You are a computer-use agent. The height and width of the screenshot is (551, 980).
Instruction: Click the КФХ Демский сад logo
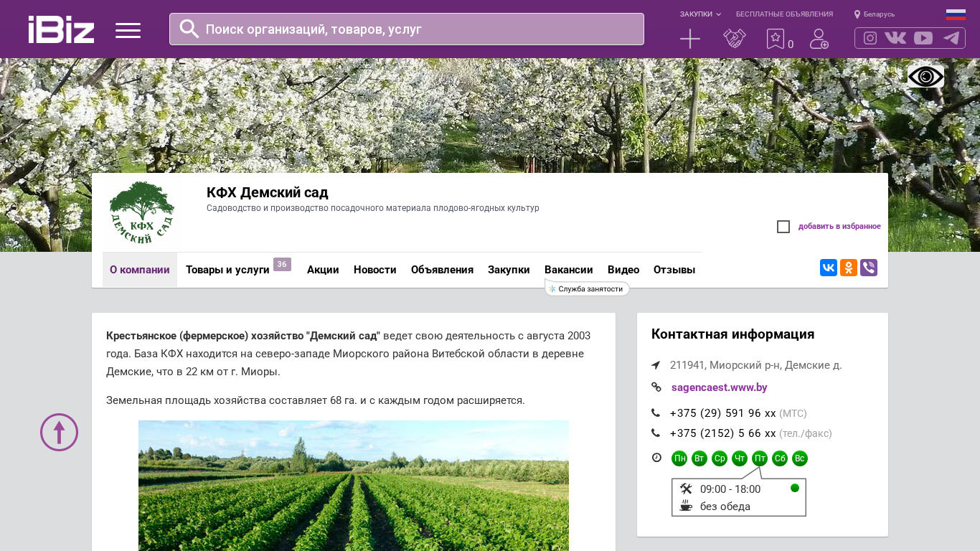pyautogui.click(x=141, y=212)
